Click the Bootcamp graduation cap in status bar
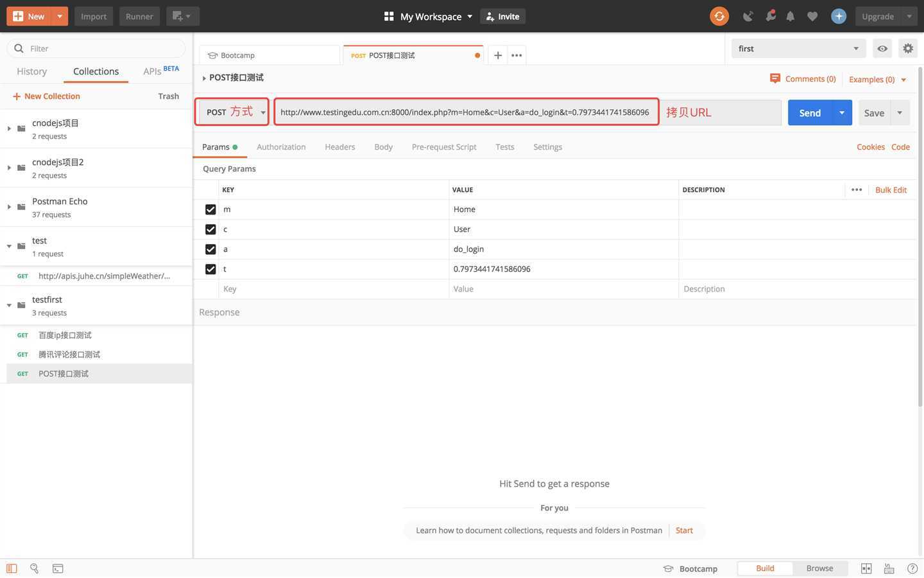Screen dimensions: 924x578 point(668,568)
